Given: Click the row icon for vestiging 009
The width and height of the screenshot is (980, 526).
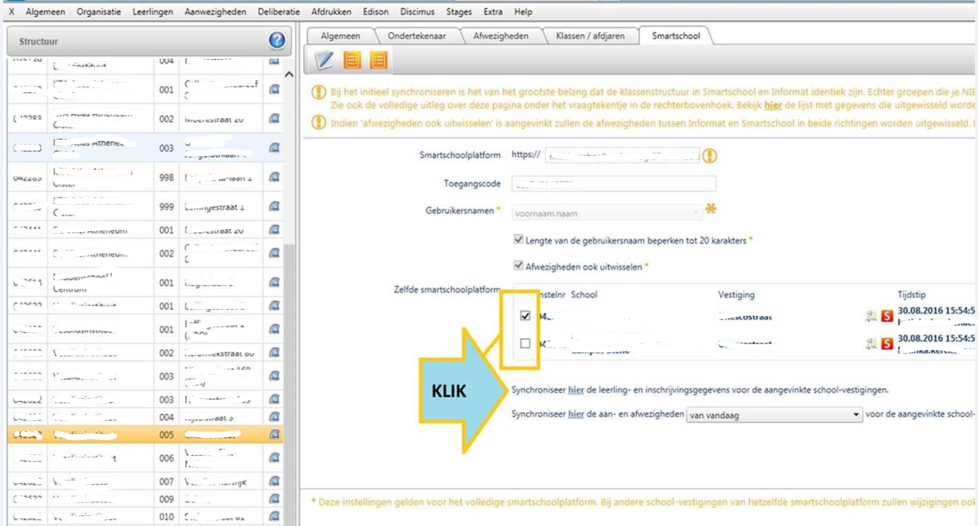Looking at the screenshot, I should (274, 499).
